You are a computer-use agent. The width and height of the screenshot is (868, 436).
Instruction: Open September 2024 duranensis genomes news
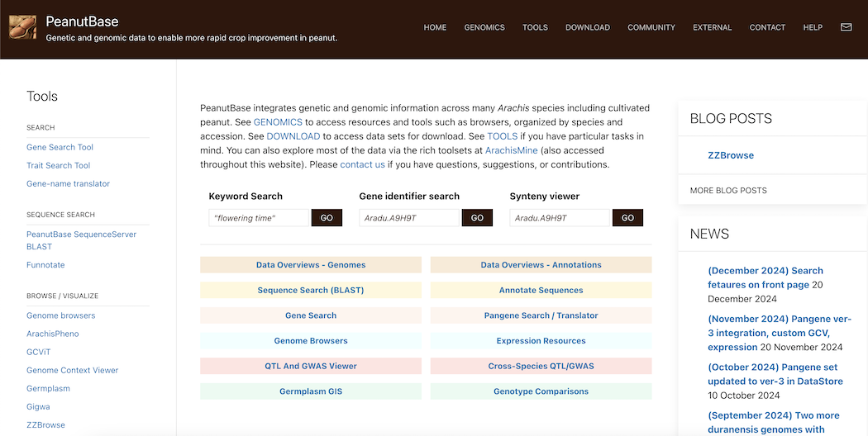pos(773,422)
